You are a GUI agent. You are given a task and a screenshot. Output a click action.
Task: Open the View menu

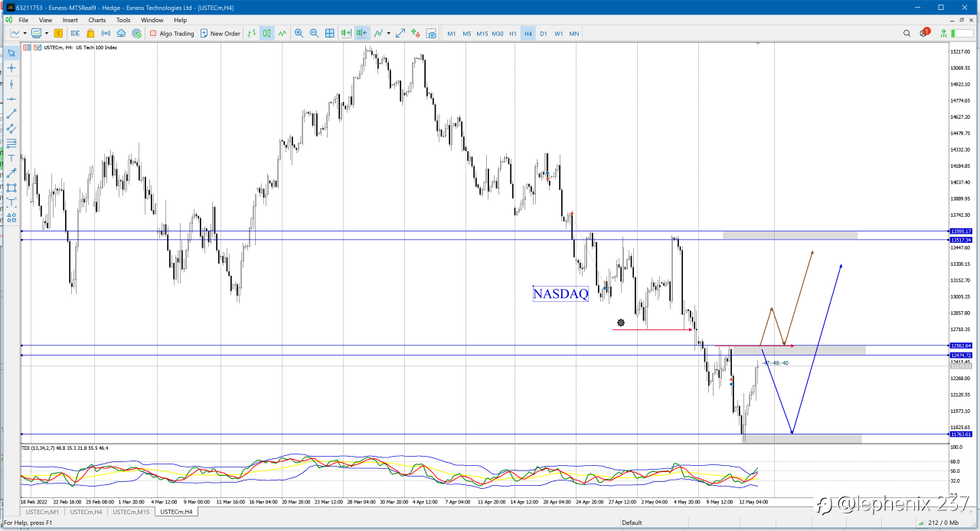(46, 20)
